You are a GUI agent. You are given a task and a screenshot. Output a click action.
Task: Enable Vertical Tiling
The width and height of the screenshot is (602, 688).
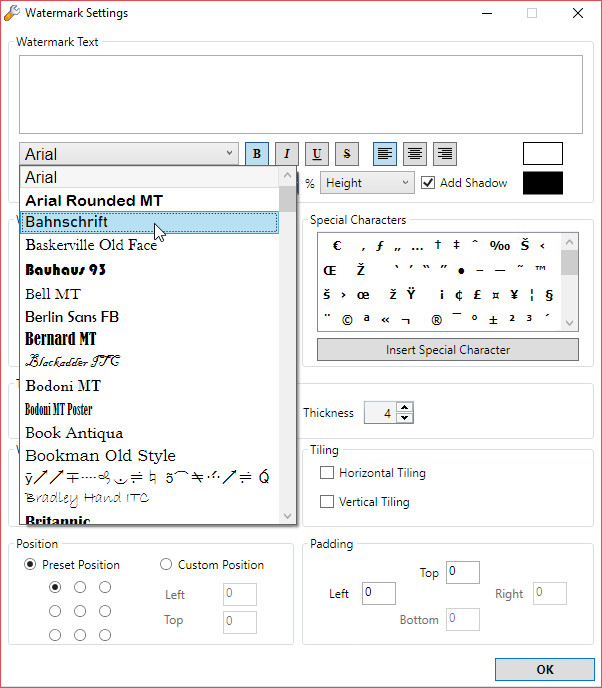click(327, 502)
